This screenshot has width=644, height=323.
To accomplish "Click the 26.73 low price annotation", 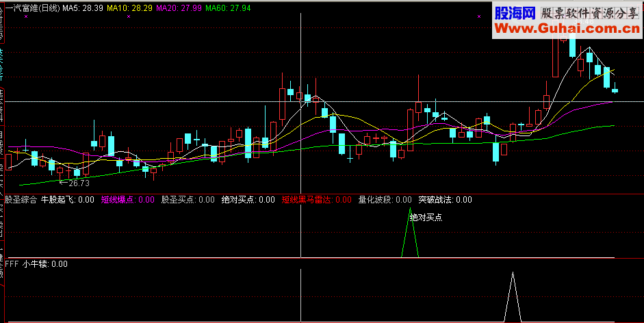I will coord(75,183).
